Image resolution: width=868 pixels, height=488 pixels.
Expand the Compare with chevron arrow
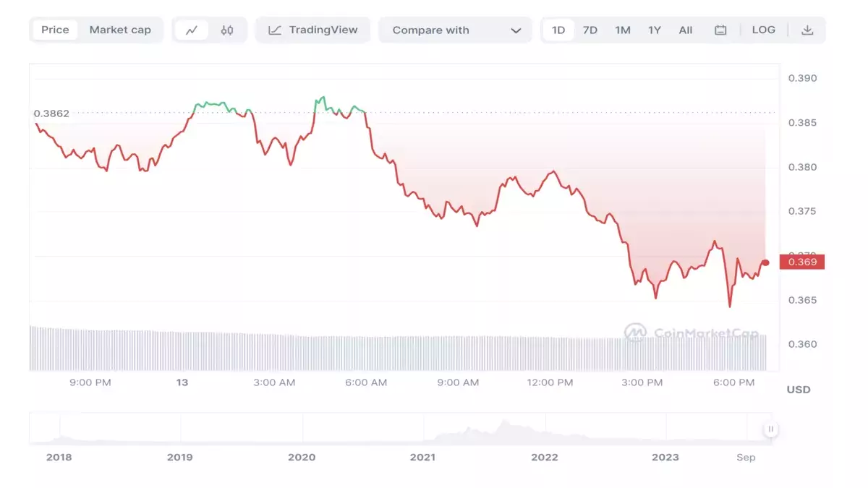point(516,30)
